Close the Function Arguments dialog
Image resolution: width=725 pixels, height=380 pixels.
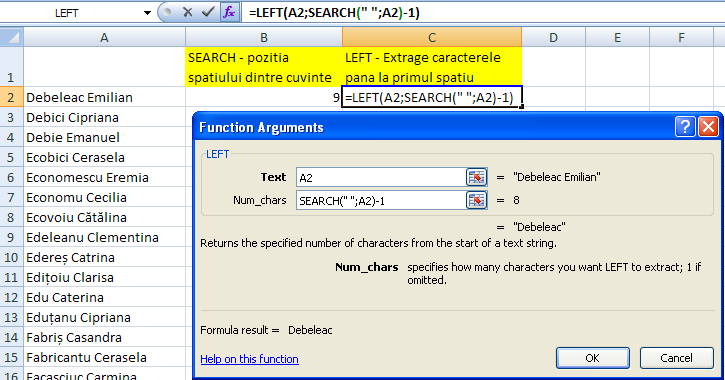709,127
